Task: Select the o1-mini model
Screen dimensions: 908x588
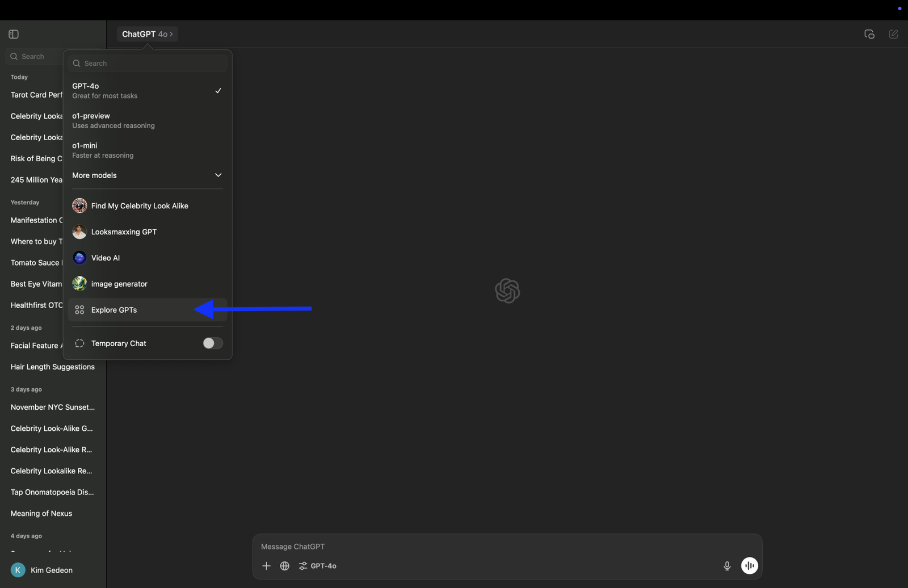Action: (x=148, y=150)
